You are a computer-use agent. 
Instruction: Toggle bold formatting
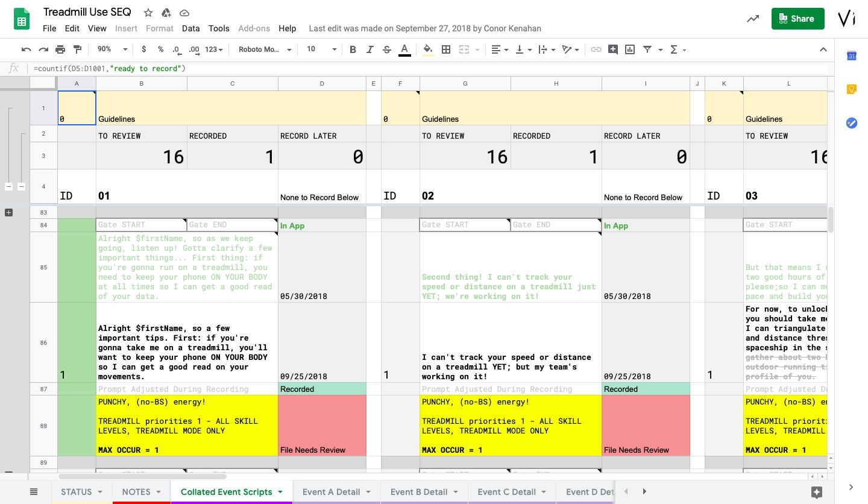(353, 49)
